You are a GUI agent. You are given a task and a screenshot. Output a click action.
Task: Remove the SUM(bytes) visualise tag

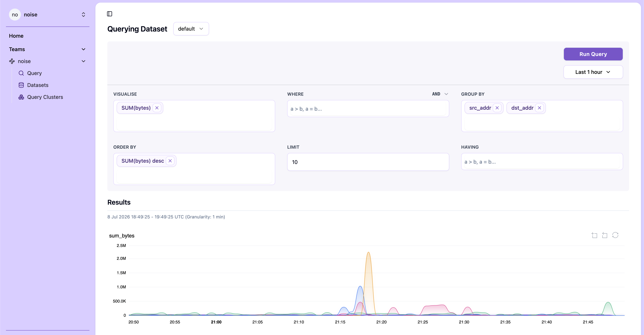coord(157,108)
